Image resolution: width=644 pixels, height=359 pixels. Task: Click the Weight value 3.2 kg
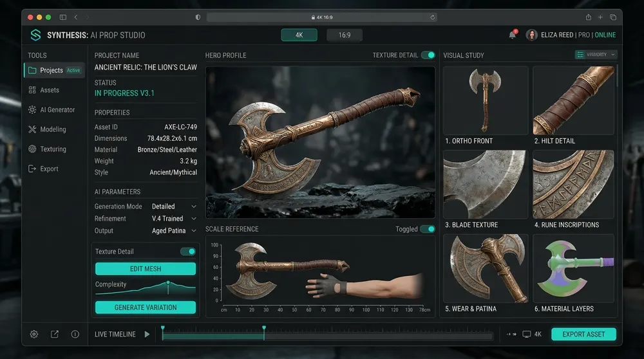click(x=188, y=161)
